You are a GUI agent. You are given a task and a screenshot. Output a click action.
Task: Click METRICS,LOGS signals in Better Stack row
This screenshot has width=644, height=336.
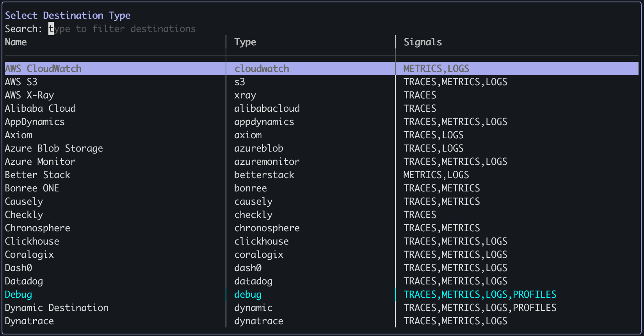(x=436, y=175)
